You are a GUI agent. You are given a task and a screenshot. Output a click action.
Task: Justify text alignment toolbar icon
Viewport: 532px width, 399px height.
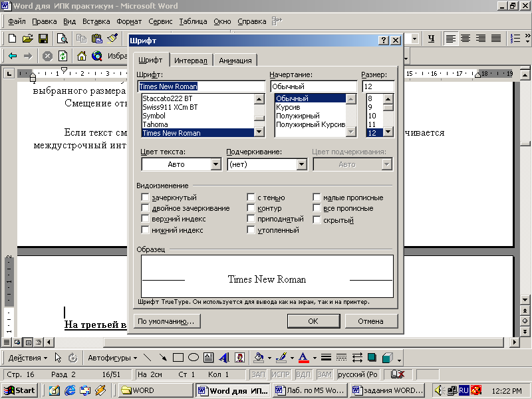pyautogui.click(x=496, y=39)
